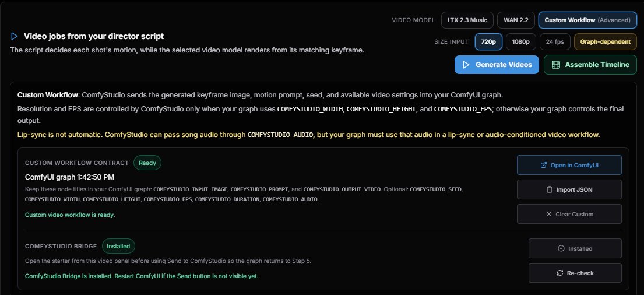This screenshot has width=644, height=295.
Task: Select the WAN 2.2 video model
Action: click(x=516, y=20)
